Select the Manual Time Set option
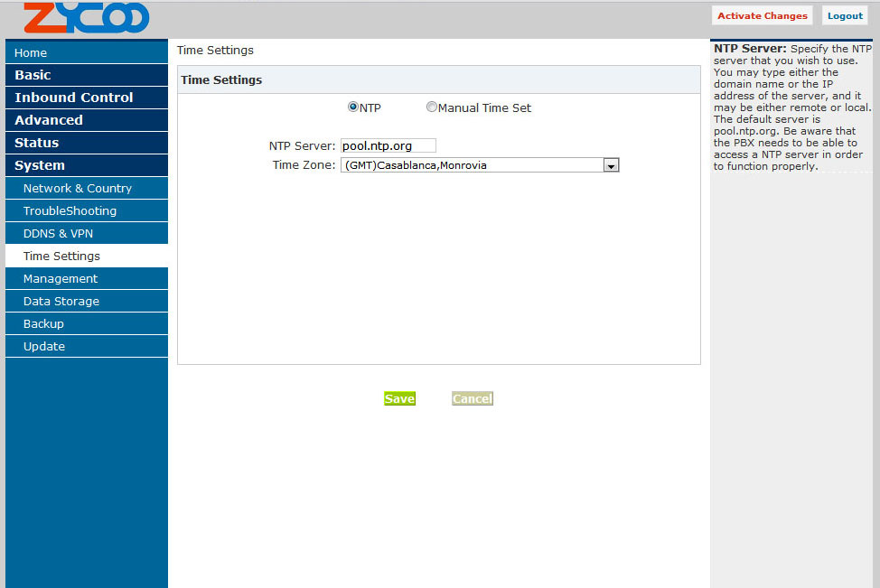 pyautogui.click(x=432, y=107)
